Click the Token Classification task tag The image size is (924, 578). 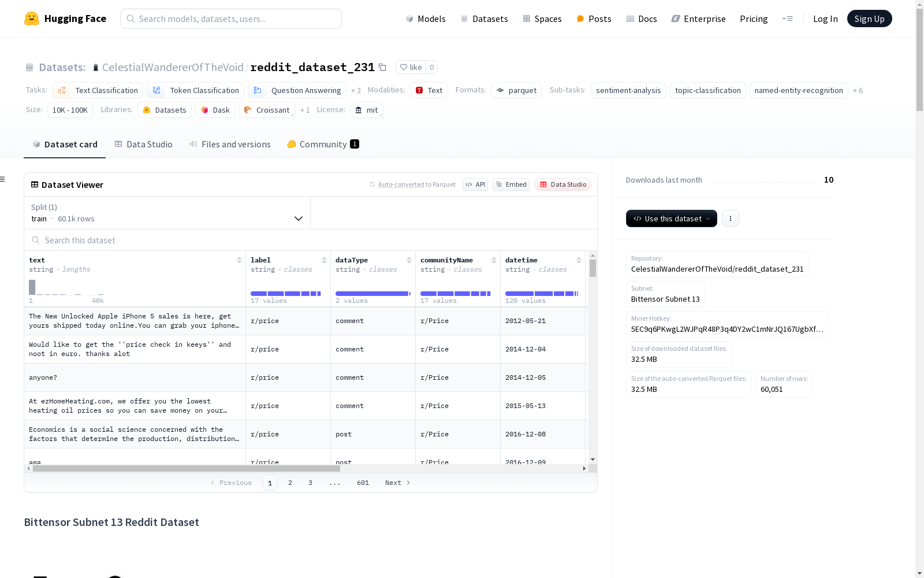tap(195, 90)
